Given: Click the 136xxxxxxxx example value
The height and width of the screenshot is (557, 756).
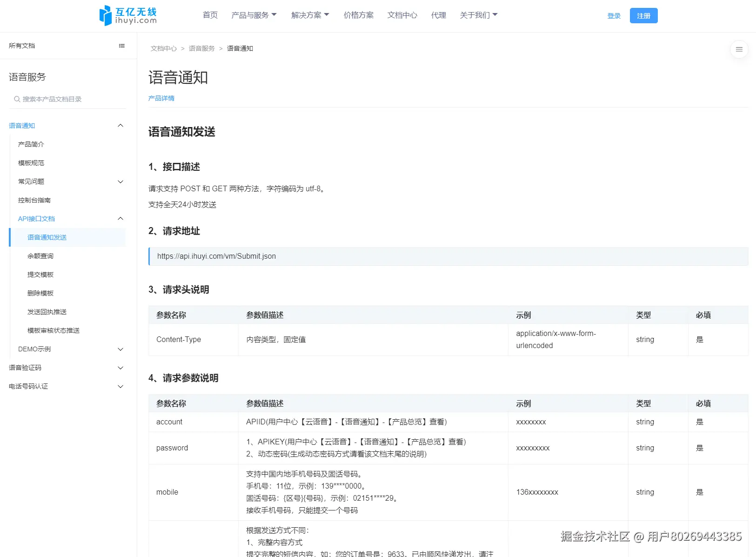Looking at the screenshot, I should tap(537, 492).
